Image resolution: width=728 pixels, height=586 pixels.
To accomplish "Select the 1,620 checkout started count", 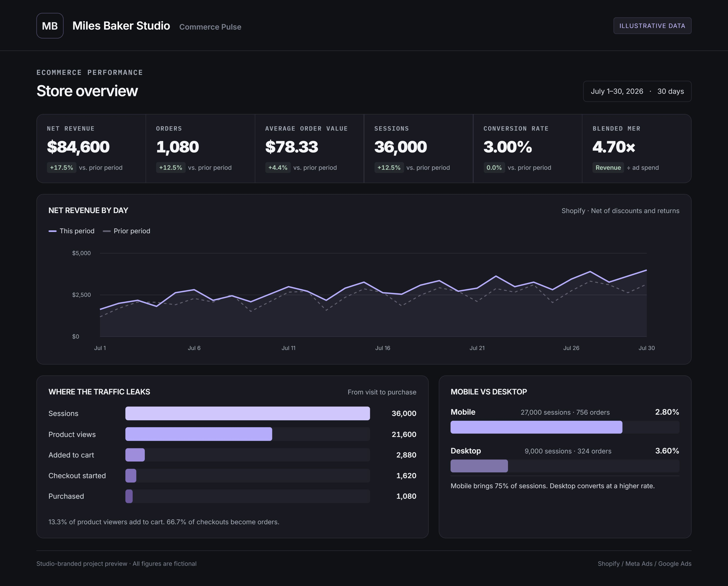I will [x=406, y=476].
